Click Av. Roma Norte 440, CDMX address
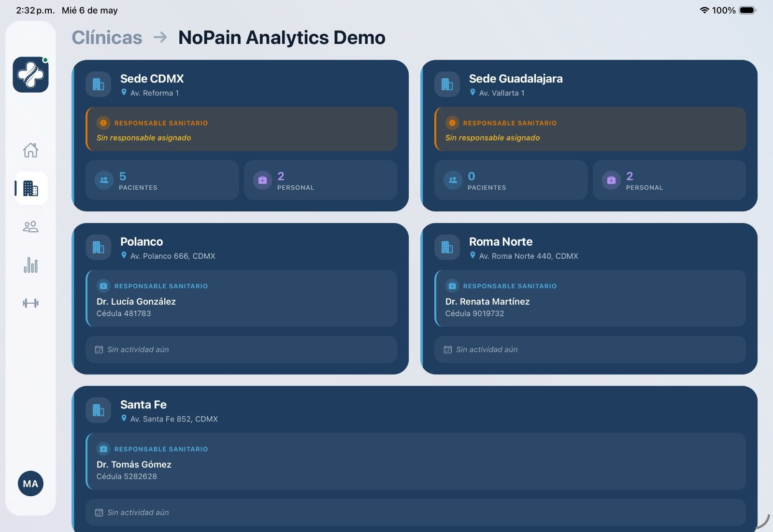 529,256
